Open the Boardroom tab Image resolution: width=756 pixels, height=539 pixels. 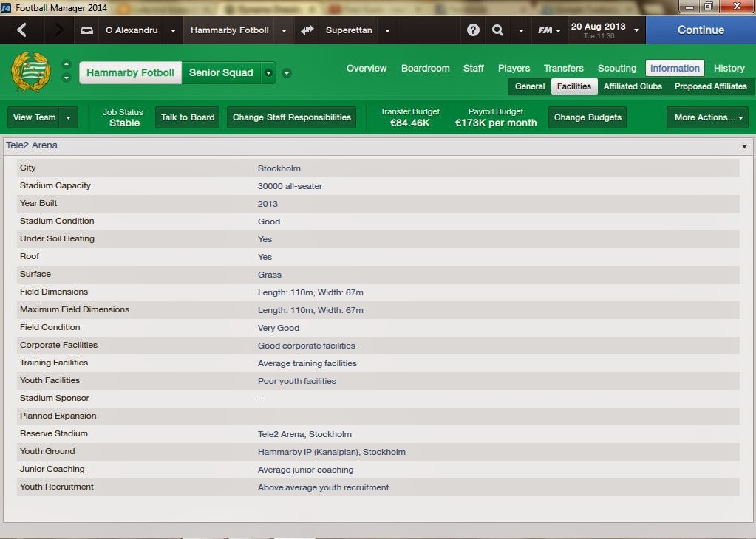[x=425, y=69]
